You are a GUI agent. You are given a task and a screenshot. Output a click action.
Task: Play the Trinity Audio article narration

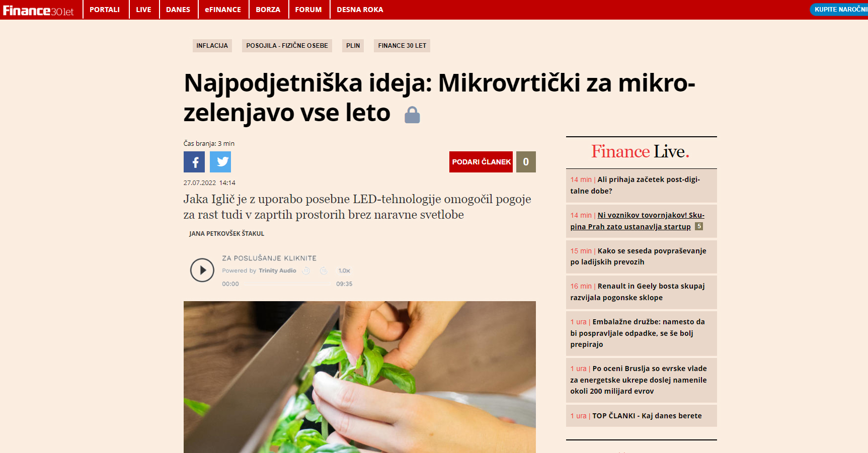(202, 270)
